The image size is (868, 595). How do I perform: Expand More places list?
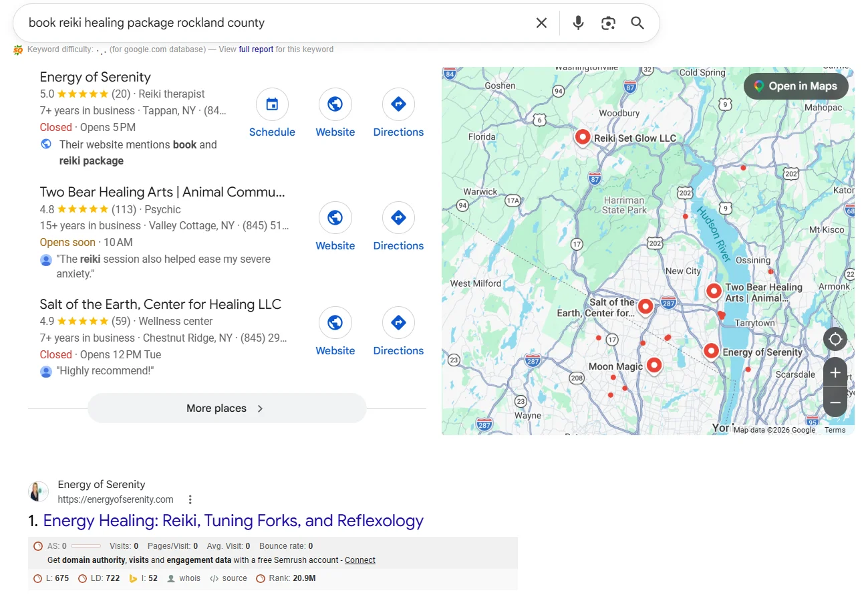227,408
